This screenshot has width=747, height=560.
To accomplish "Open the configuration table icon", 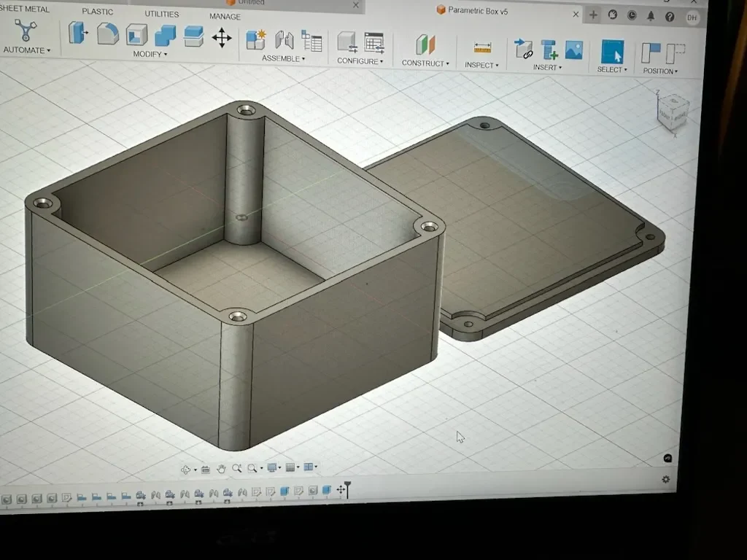I will point(374,43).
